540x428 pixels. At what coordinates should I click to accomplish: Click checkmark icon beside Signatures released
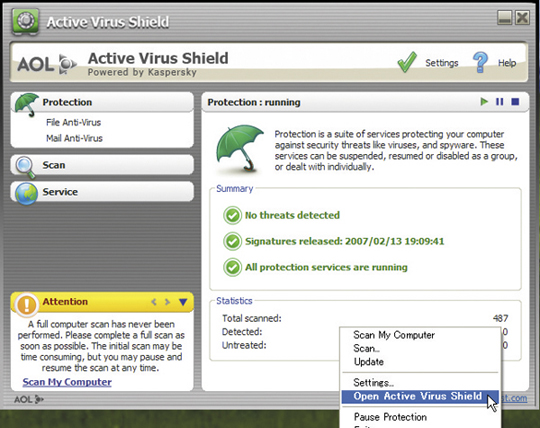pyautogui.click(x=232, y=241)
